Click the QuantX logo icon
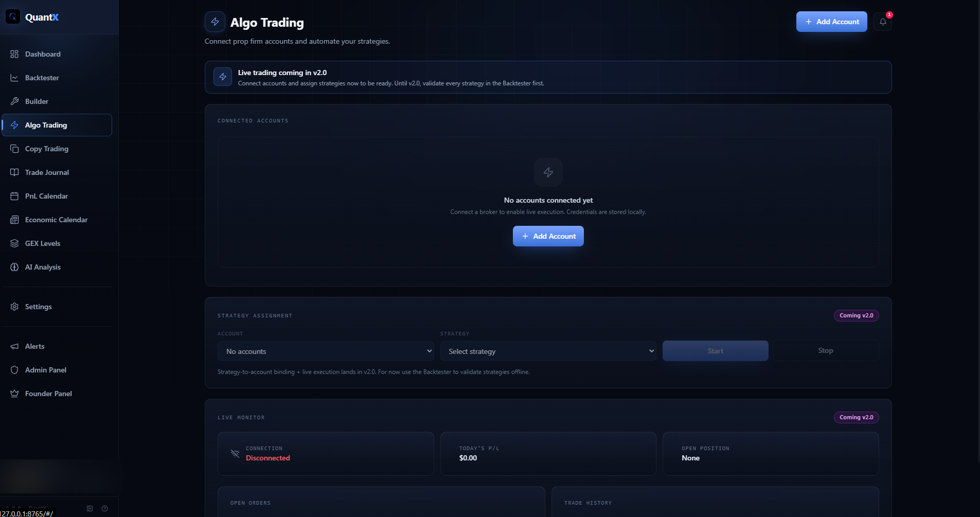This screenshot has height=517, width=980. coord(13,17)
